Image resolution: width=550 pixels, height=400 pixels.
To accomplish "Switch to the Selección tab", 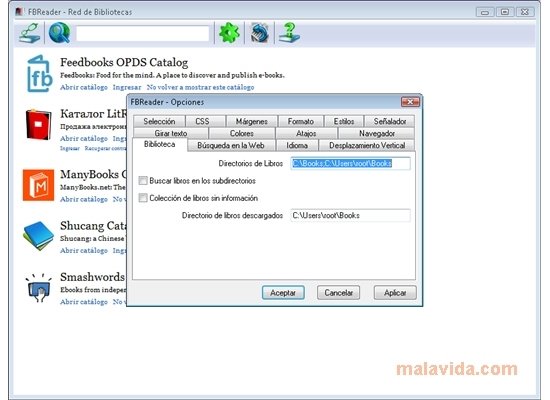I will 159,121.
